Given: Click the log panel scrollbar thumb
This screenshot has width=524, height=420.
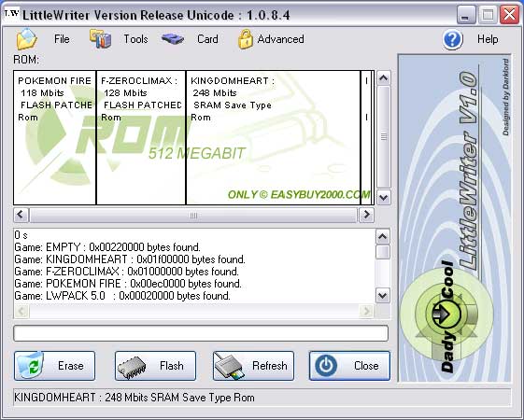Looking at the screenshot, I should (383, 252).
